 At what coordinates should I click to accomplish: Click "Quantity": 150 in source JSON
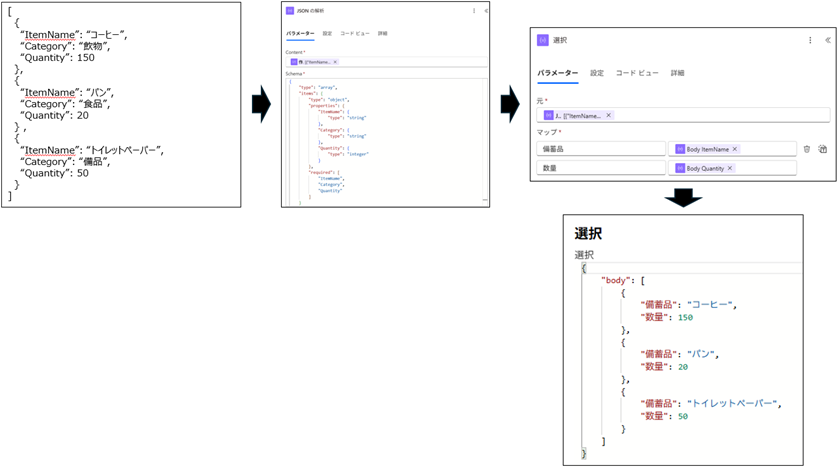(x=57, y=58)
